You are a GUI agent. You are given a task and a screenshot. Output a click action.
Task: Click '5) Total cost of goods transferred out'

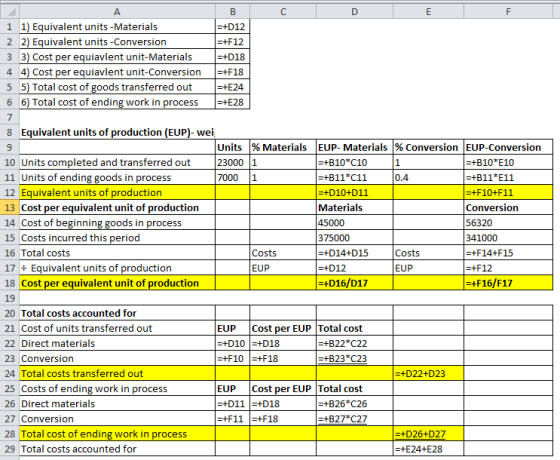coord(117,87)
